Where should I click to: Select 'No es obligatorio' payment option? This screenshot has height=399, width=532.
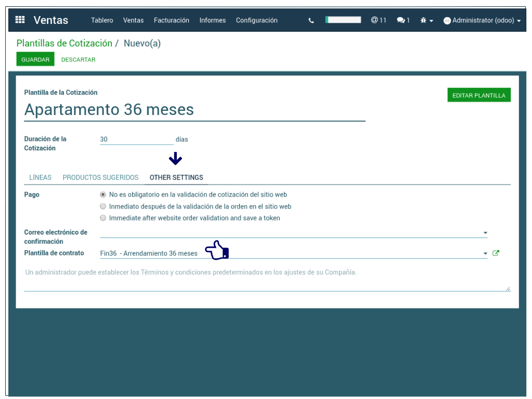pyautogui.click(x=103, y=195)
